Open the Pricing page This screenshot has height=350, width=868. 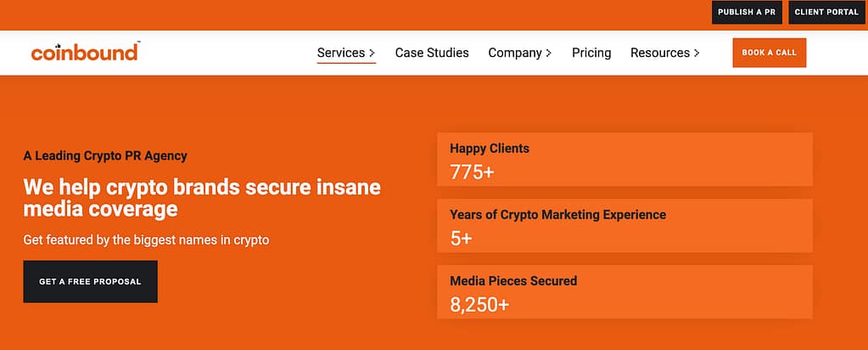[591, 53]
